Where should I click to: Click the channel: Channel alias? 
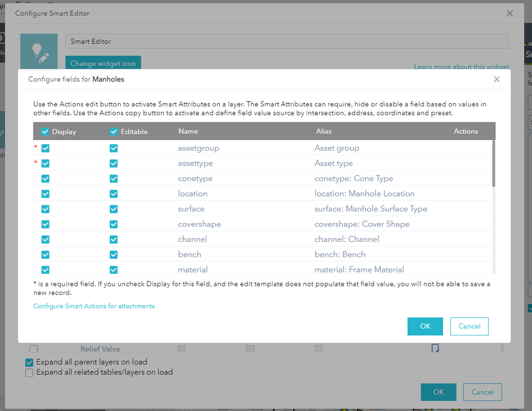click(x=347, y=240)
